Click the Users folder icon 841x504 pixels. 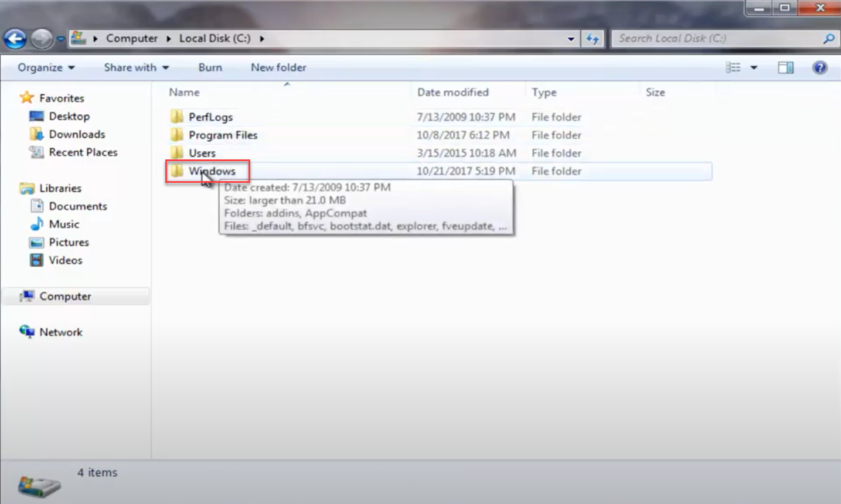point(177,152)
